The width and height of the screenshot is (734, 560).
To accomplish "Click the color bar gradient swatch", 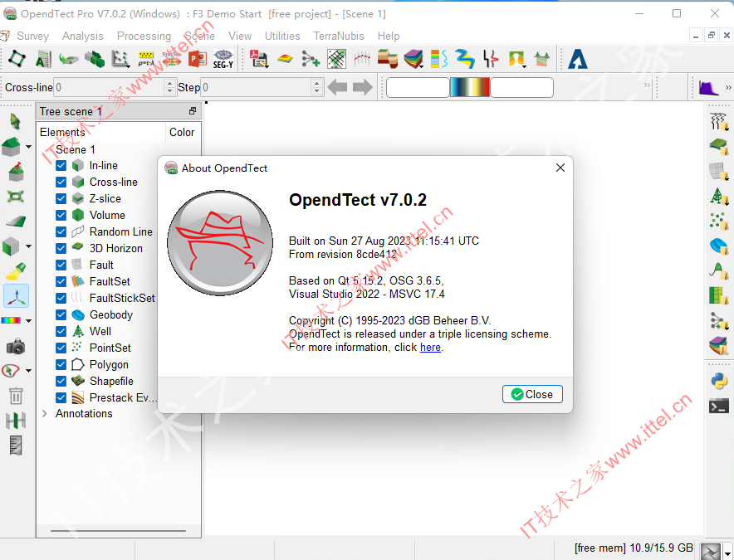I will click(469, 87).
